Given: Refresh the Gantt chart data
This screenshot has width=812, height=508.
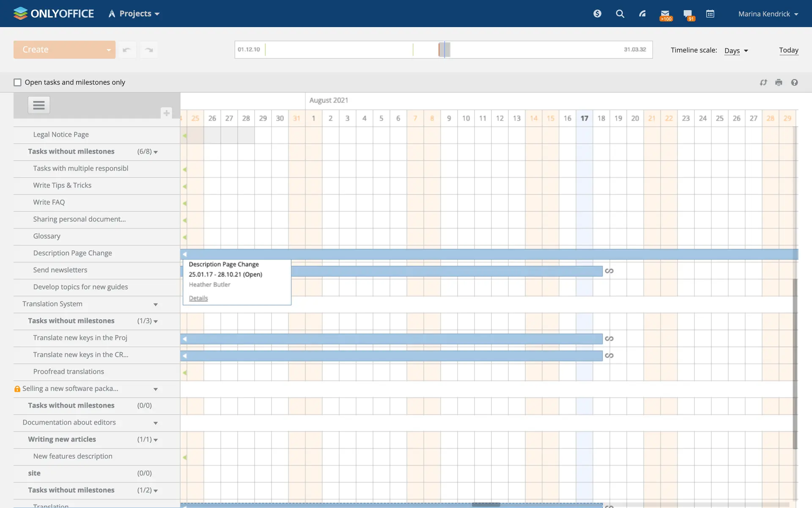Looking at the screenshot, I should click(x=763, y=82).
